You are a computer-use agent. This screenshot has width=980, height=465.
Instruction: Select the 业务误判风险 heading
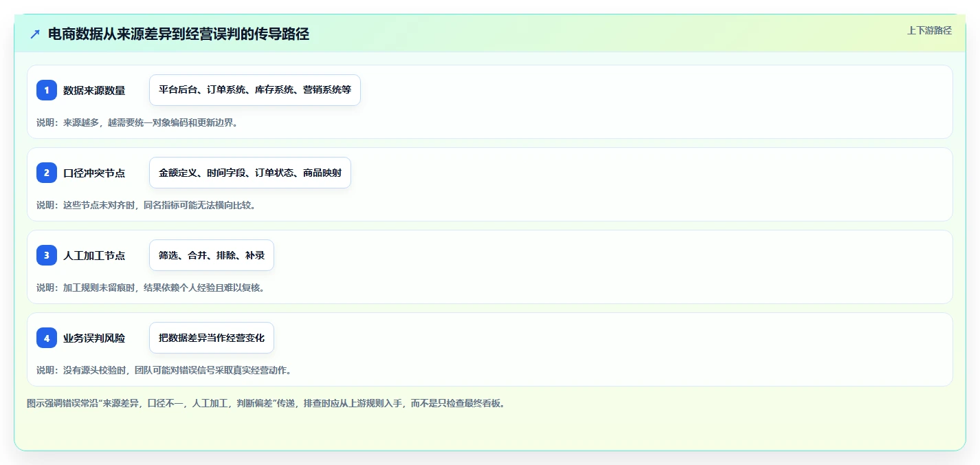click(x=94, y=338)
